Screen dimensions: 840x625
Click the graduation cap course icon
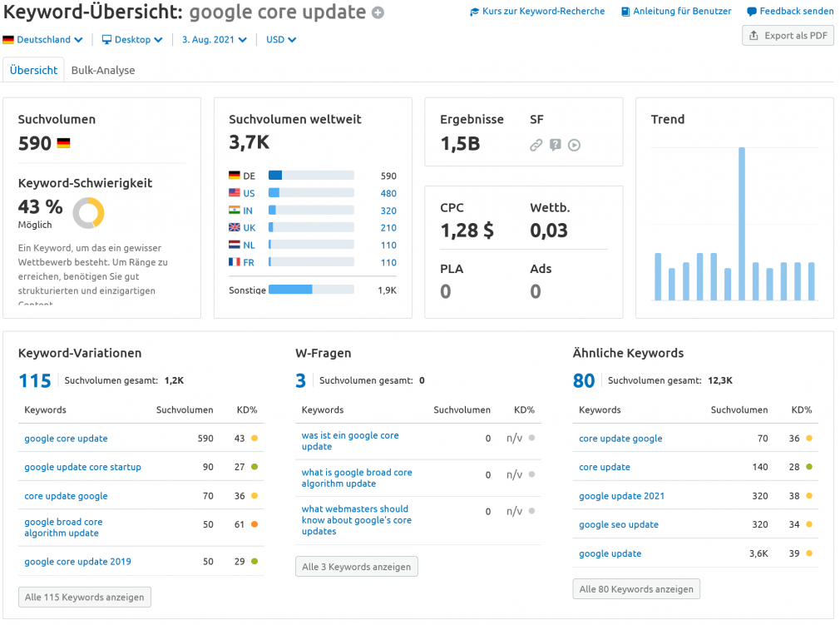coord(475,12)
